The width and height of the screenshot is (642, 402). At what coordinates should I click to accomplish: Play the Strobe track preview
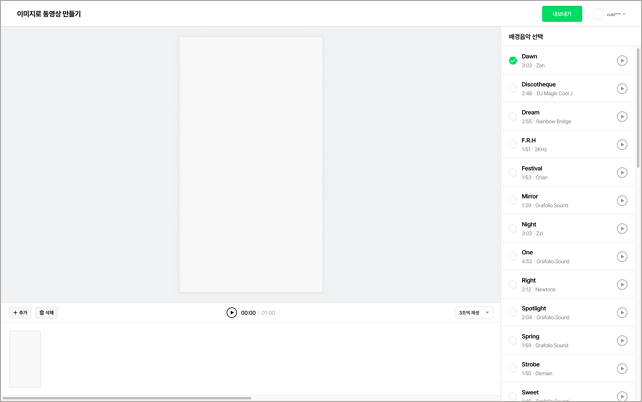pyautogui.click(x=622, y=369)
